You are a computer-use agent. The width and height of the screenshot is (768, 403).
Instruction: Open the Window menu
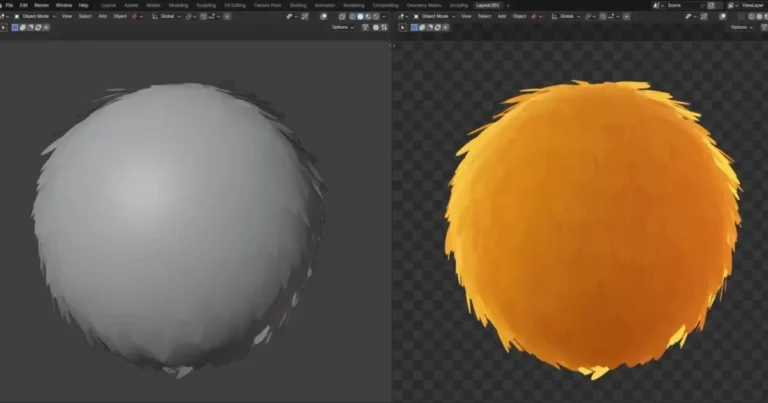click(64, 5)
